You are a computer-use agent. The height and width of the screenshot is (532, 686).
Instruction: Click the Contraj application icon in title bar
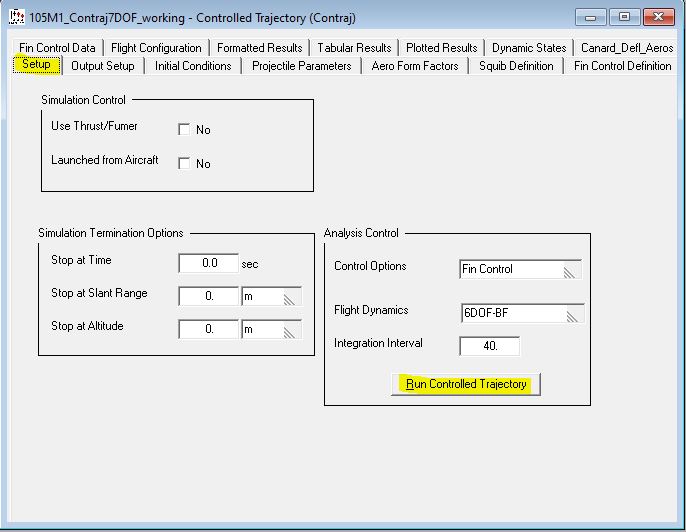tap(16, 17)
